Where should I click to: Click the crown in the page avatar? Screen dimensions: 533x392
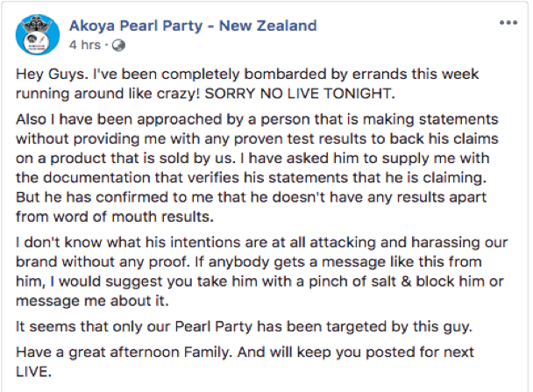(x=36, y=25)
